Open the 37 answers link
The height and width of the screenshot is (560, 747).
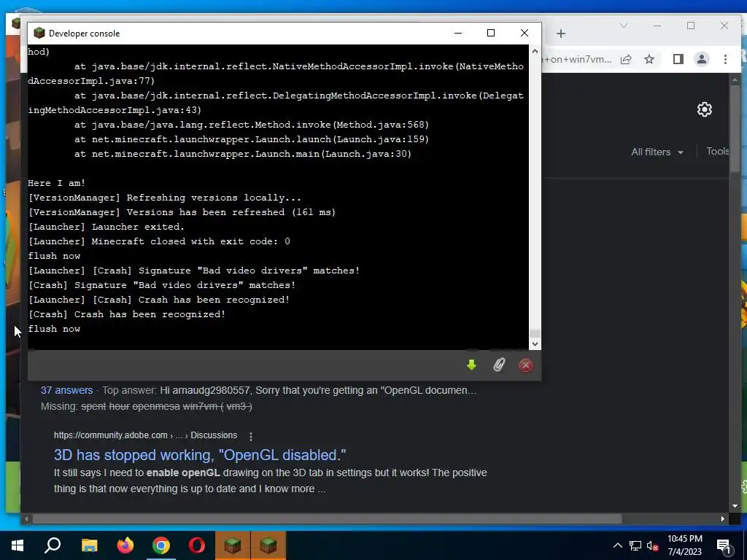pyautogui.click(x=66, y=390)
